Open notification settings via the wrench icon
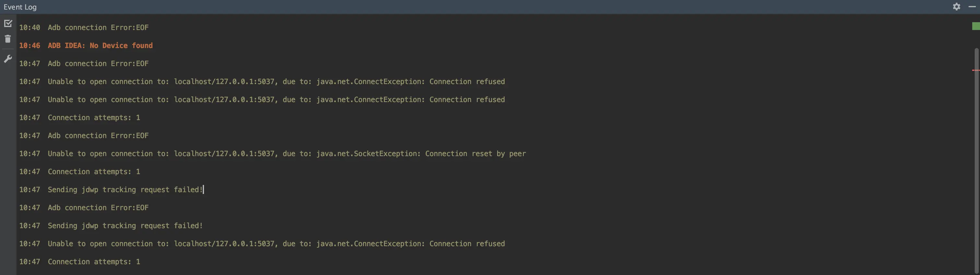The width and height of the screenshot is (980, 275). tap(8, 59)
